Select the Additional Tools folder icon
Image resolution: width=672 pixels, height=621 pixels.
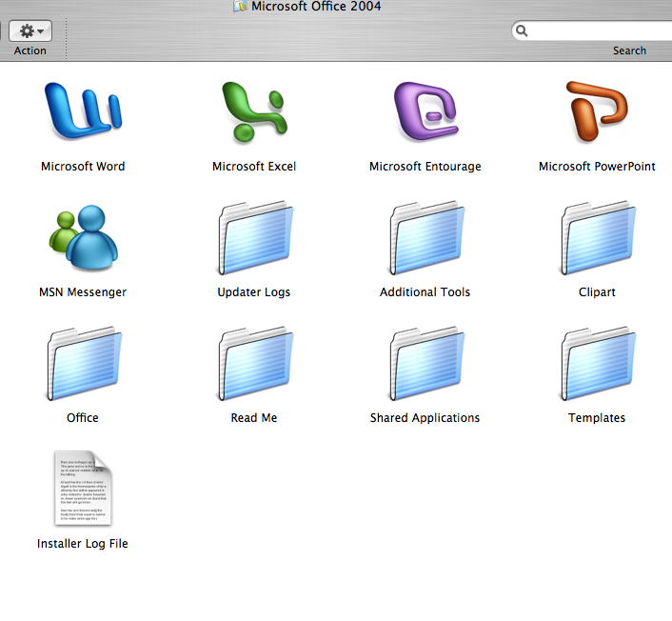tap(426, 237)
